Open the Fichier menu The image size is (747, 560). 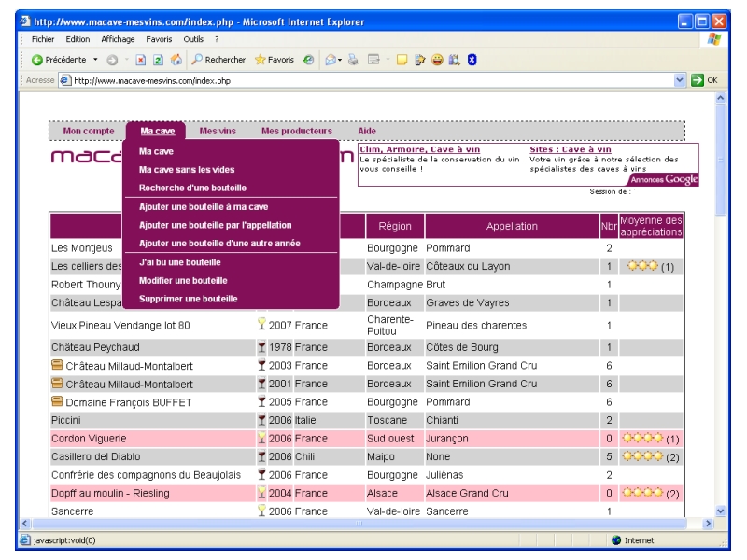point(43,39)
